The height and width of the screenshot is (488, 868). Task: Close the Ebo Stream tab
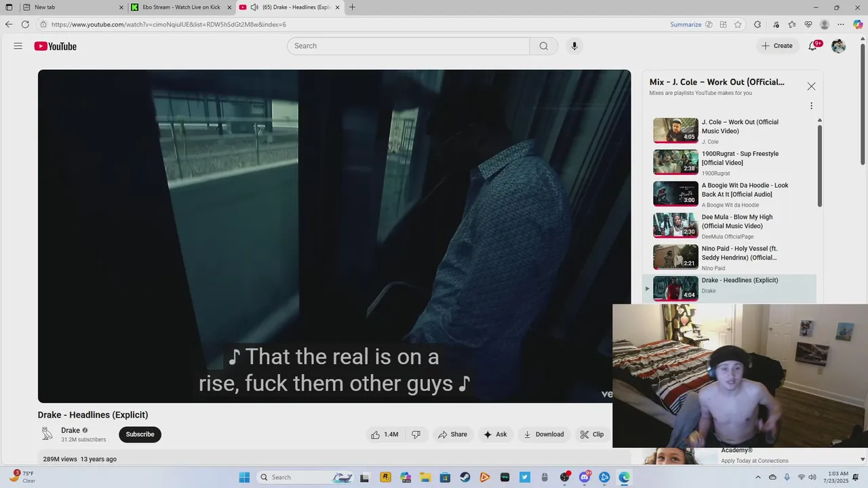click(229, 7)
